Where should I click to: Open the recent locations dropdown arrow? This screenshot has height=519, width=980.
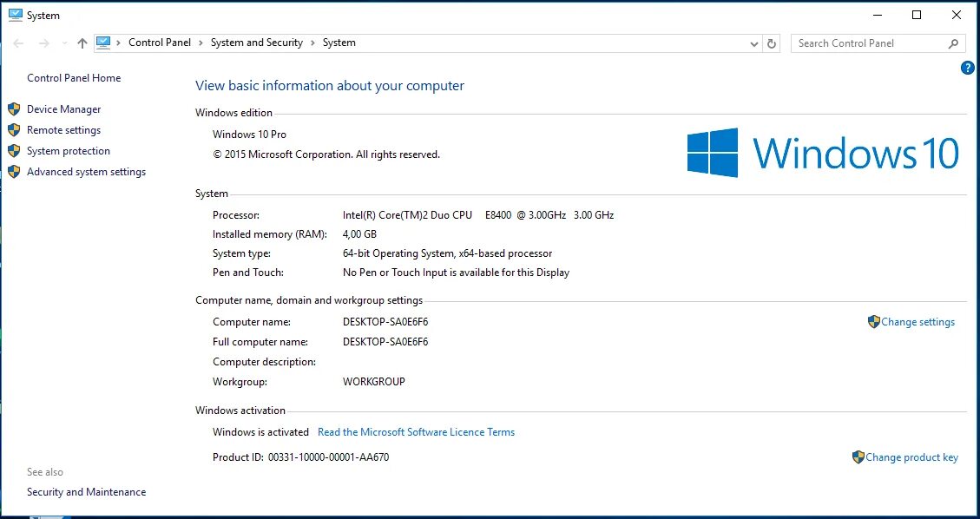click(x=64, y=43)
